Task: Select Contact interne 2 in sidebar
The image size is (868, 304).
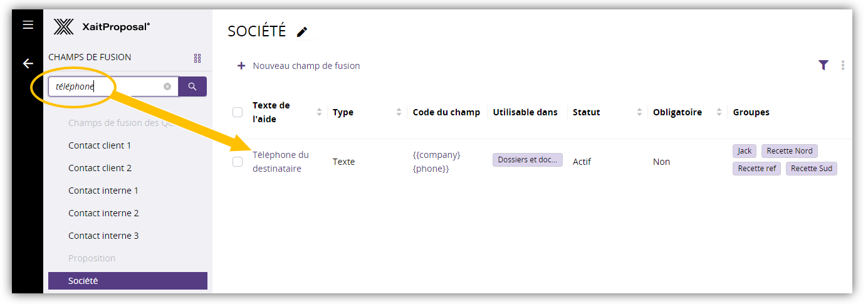Action: click(x=103, y=213)
